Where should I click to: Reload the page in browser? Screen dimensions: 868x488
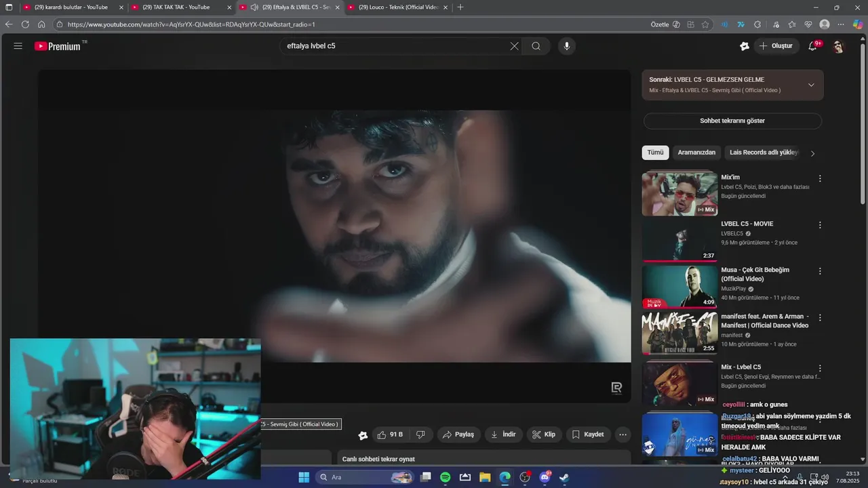pos(25,24)
